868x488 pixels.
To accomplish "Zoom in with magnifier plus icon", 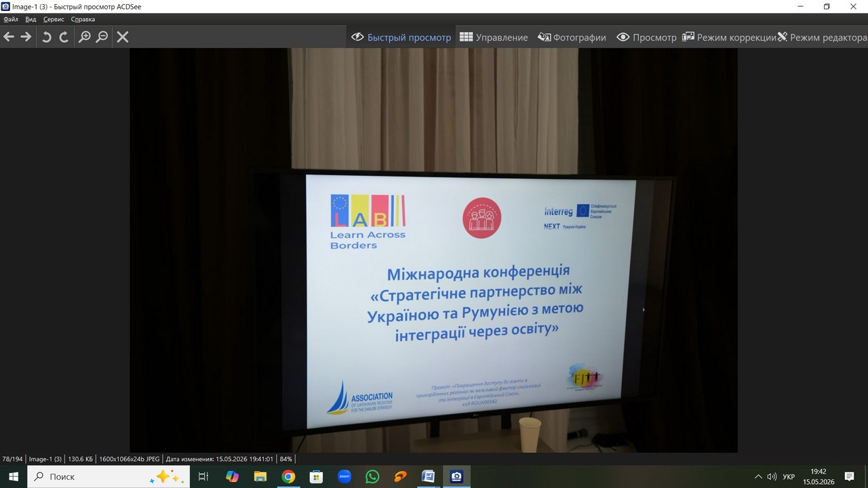I will point(85,37).
